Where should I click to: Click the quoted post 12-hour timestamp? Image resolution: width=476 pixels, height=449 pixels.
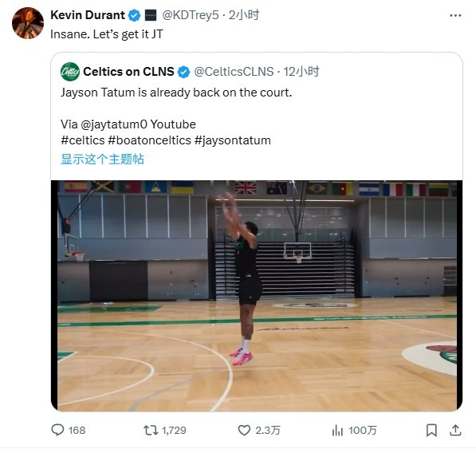[x=301, y=72]
